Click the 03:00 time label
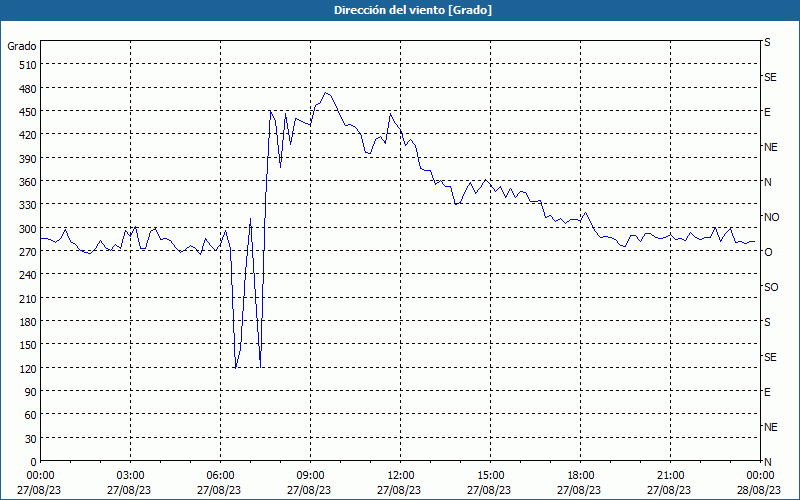The height and width of the screenshot is (500, 800). coord(130,476)
